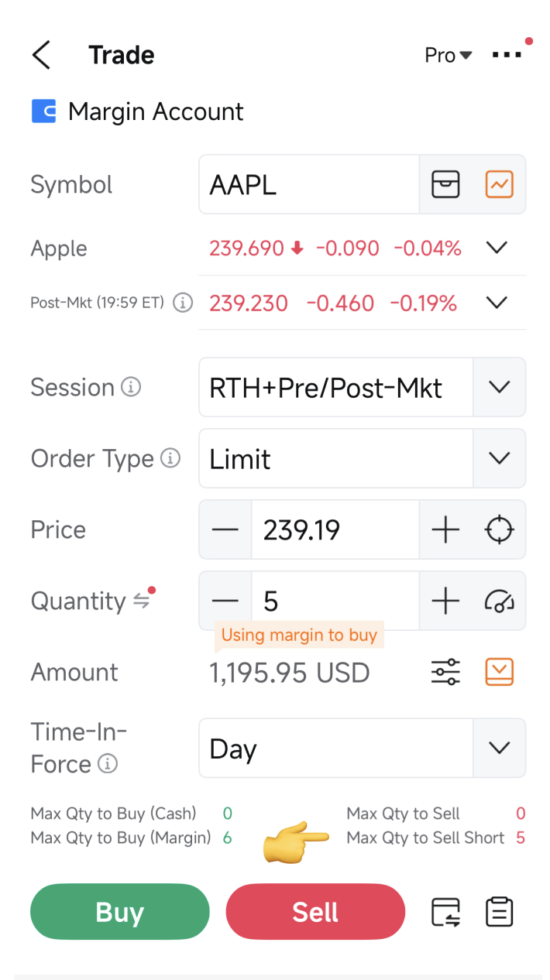
Task: Open the Order Type dropdown
Action: point(499,458)
